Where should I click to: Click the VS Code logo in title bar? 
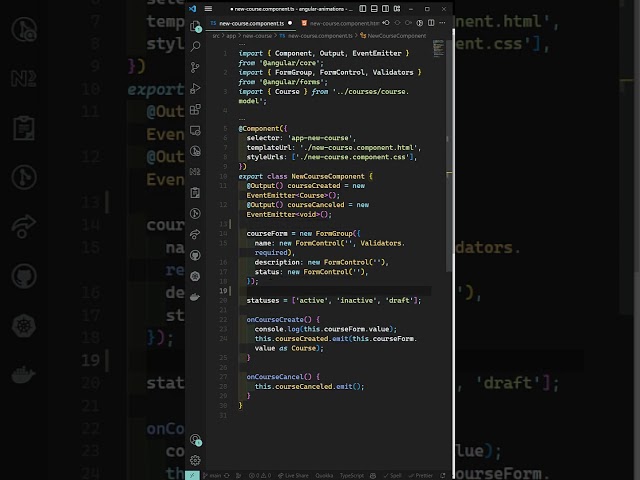coord(193,9)
